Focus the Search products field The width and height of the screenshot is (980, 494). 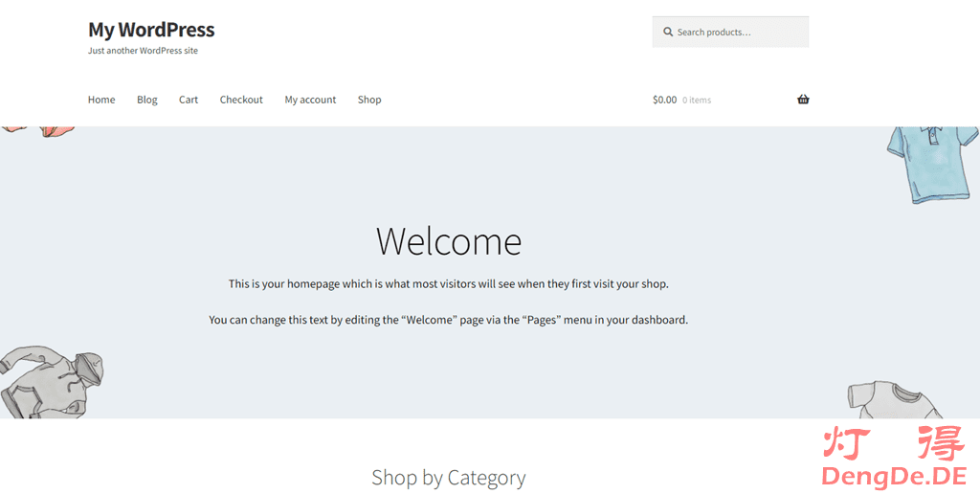[737, 33]
